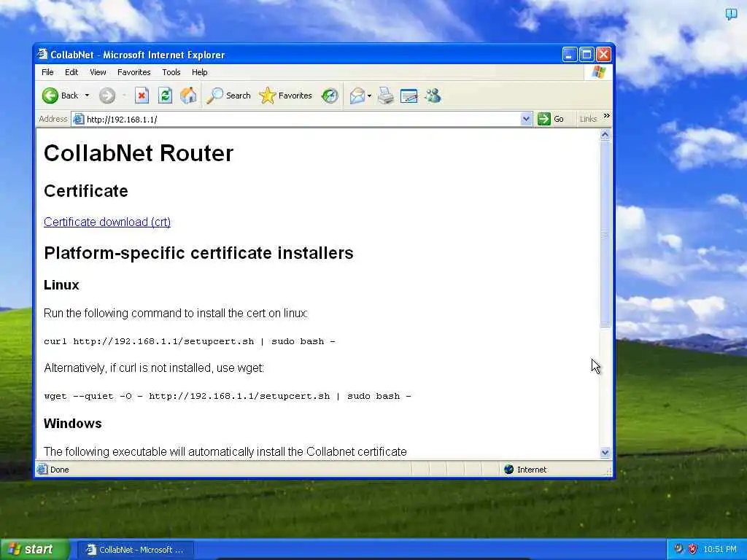The image size is (747, 560).
Task: Click the scrollbar down arrow
Action: coord(605,453)
